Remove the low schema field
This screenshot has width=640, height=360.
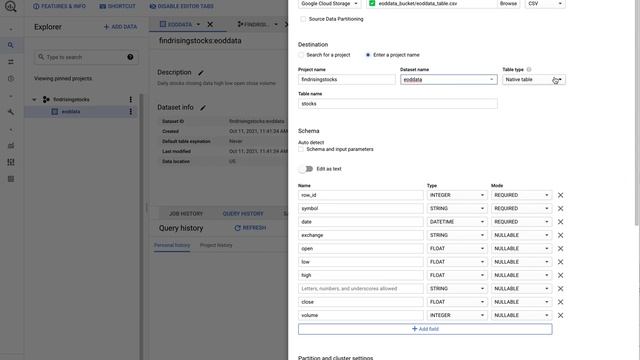560,262
